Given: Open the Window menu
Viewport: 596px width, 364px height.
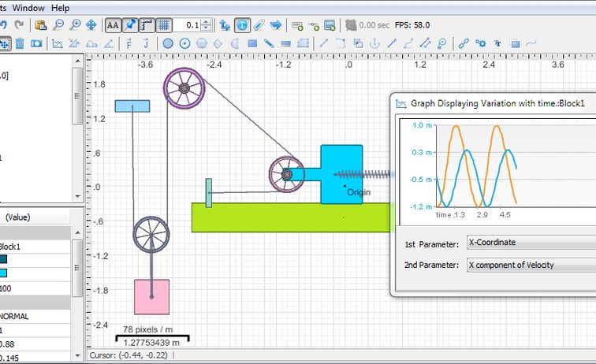Looking at the screenshot, I should pyautogui.click(x=28, y=7).
